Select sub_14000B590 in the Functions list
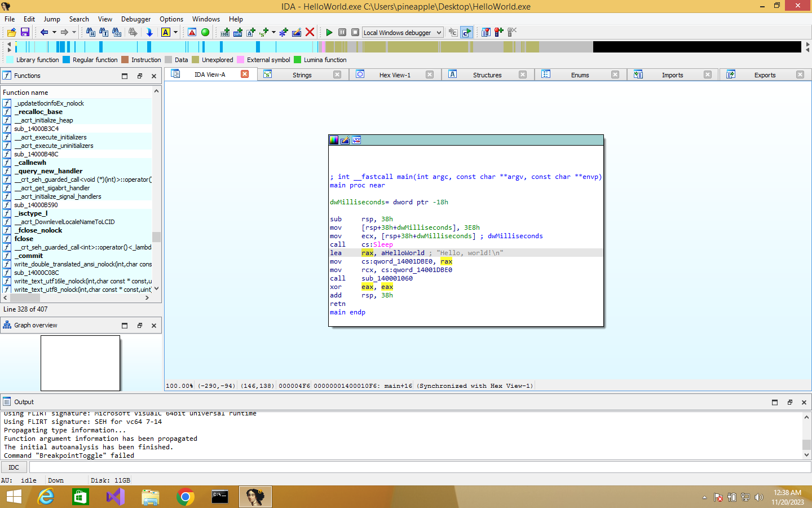Viewport: 812px width, 508px height. pos(36,205)
